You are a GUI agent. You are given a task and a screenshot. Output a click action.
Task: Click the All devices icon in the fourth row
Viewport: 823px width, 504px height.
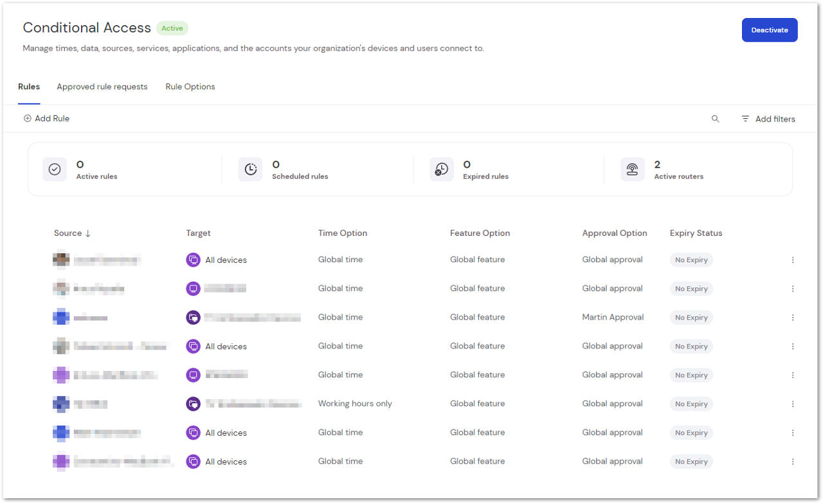(x=193, y=346)
